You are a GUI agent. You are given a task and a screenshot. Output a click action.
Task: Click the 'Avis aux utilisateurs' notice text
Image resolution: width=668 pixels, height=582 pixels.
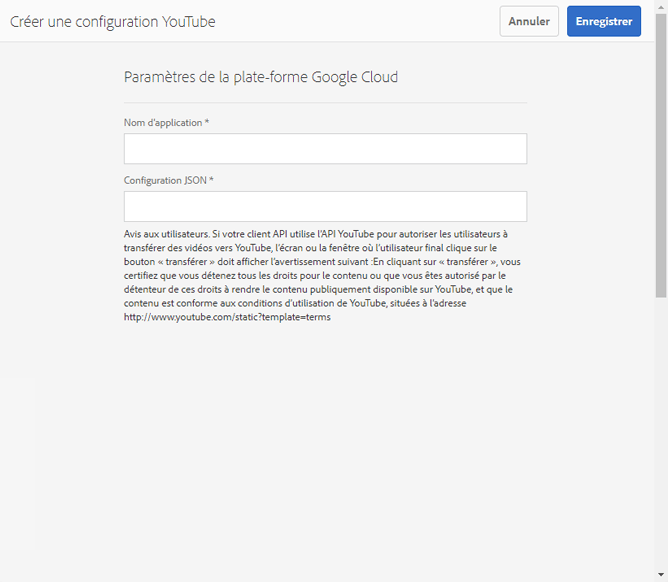click(x=322, y=275)
